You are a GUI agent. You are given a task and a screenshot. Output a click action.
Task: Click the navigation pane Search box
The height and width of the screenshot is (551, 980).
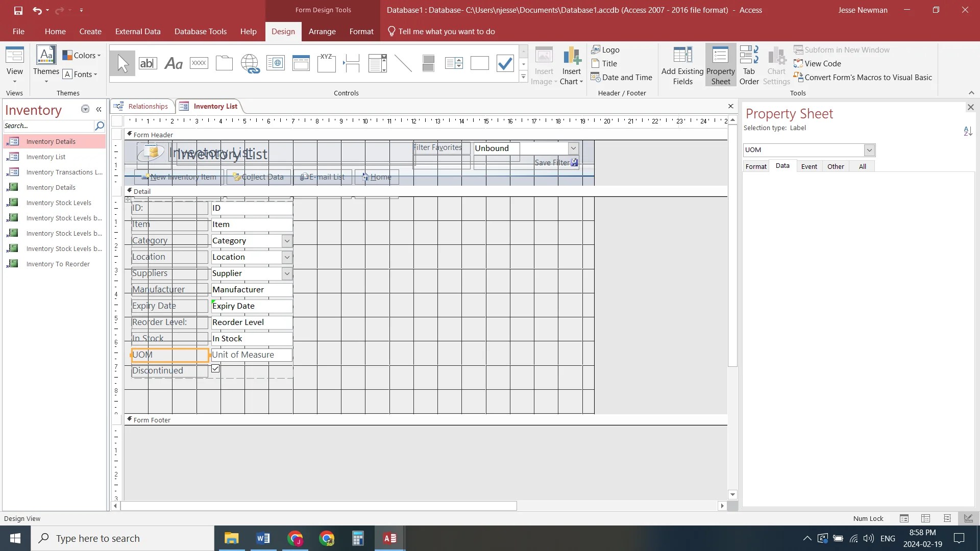pyautogui.click(x=49, y=126)
